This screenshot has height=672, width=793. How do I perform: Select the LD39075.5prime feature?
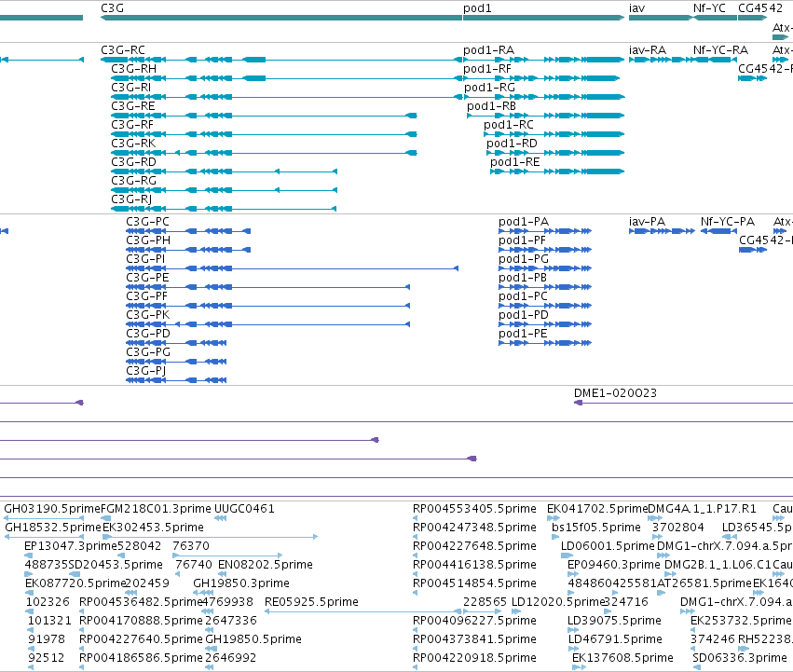tap(614, 621)
